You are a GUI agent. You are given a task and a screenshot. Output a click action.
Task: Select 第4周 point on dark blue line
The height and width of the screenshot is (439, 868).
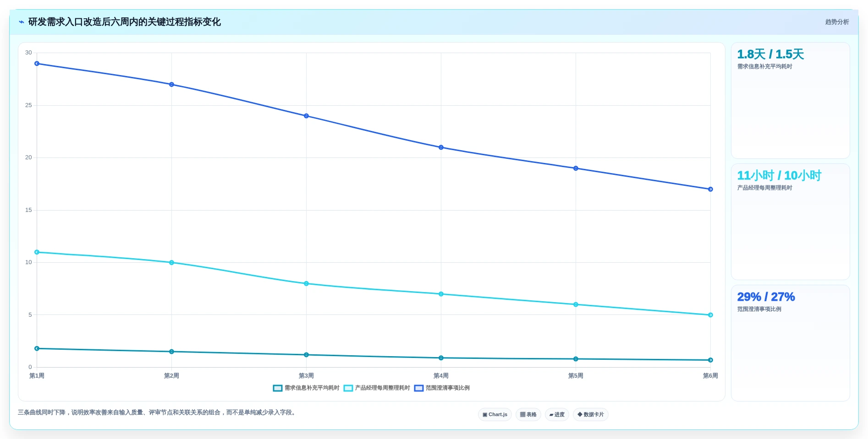pos(441,147)
